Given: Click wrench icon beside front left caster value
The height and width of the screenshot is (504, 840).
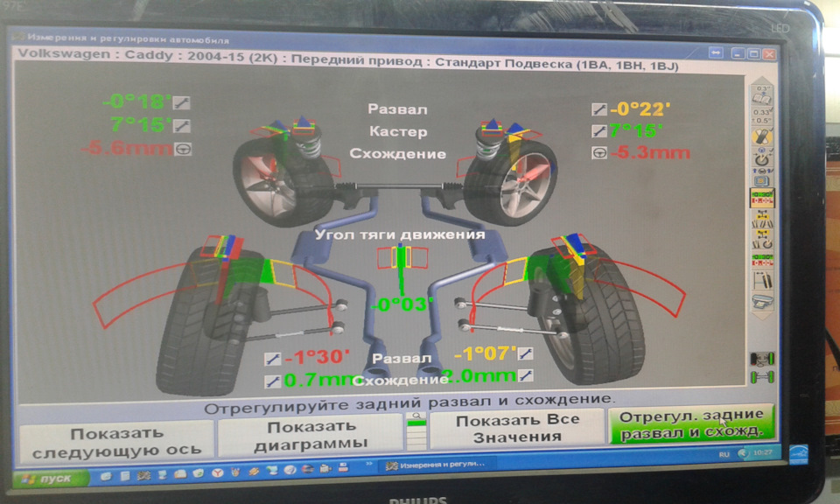Looking at the screenshot, I should coord(182,126).
